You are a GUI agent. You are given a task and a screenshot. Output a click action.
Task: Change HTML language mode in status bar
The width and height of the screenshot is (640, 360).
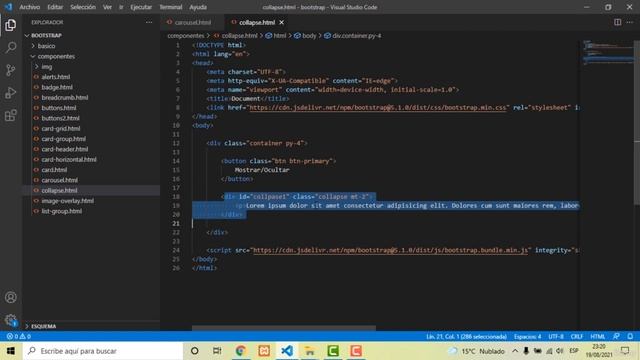(x=598, y=336)
